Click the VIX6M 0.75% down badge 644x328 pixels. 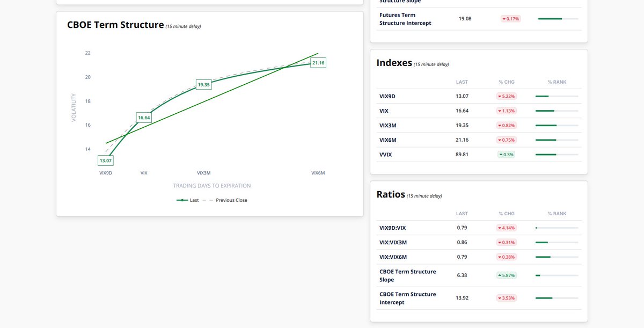click(506, 140)
